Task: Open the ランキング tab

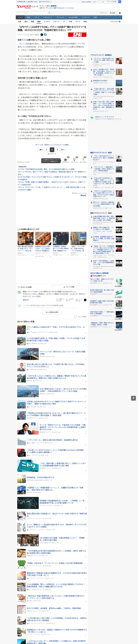Action: click(x=86, y=17)
